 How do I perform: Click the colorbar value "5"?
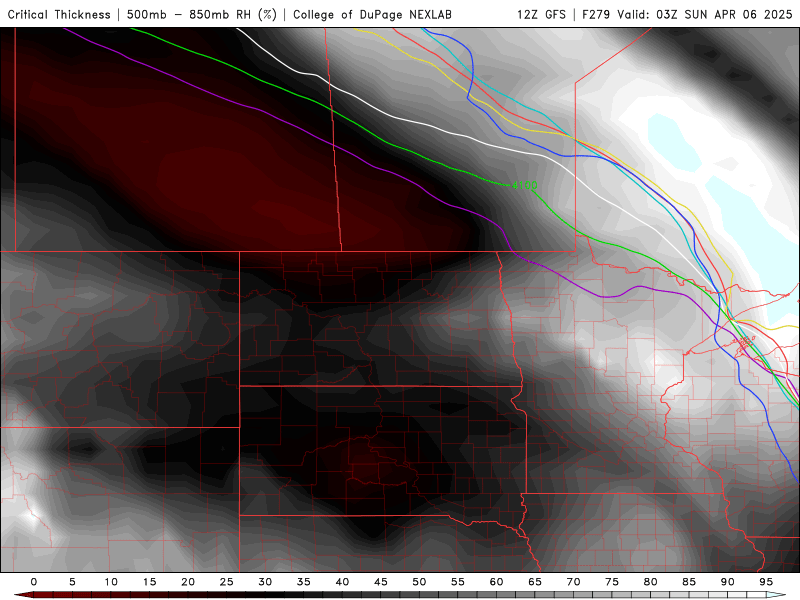pyautogui.click(x=72, y=582)
